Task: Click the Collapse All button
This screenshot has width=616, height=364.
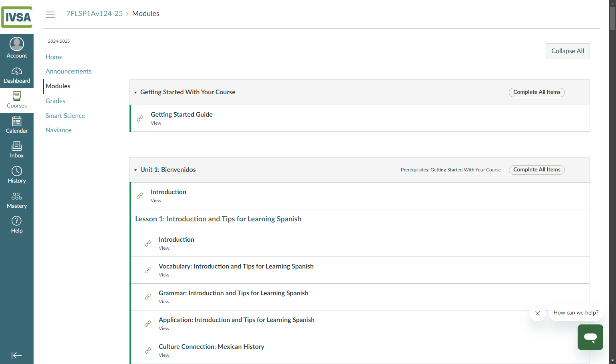Action: [x=568, y=51]
